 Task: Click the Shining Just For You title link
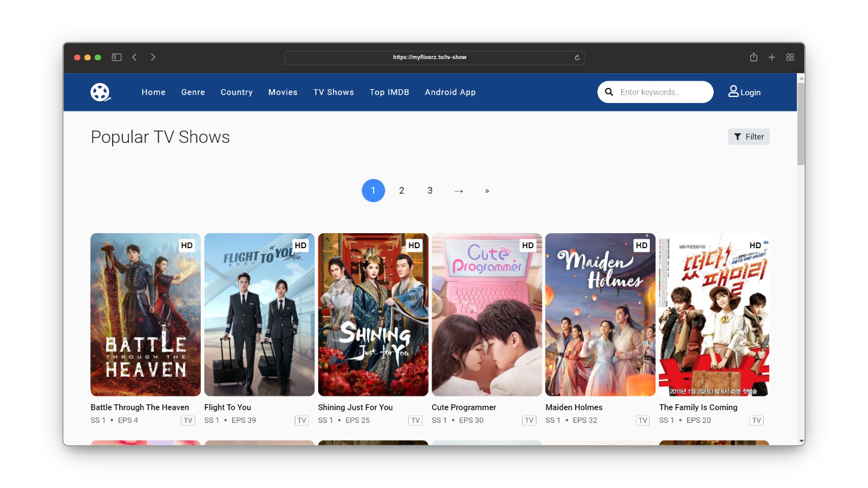(x=356, y=407)
